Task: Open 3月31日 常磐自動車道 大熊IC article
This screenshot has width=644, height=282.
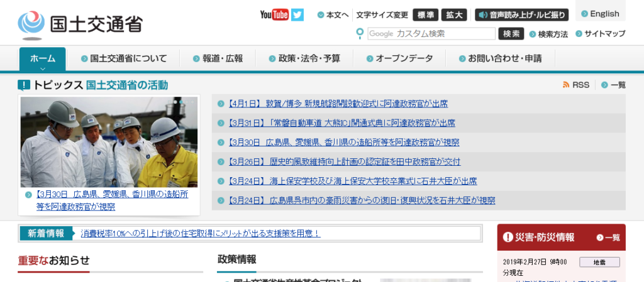Action: coord(341,123)
